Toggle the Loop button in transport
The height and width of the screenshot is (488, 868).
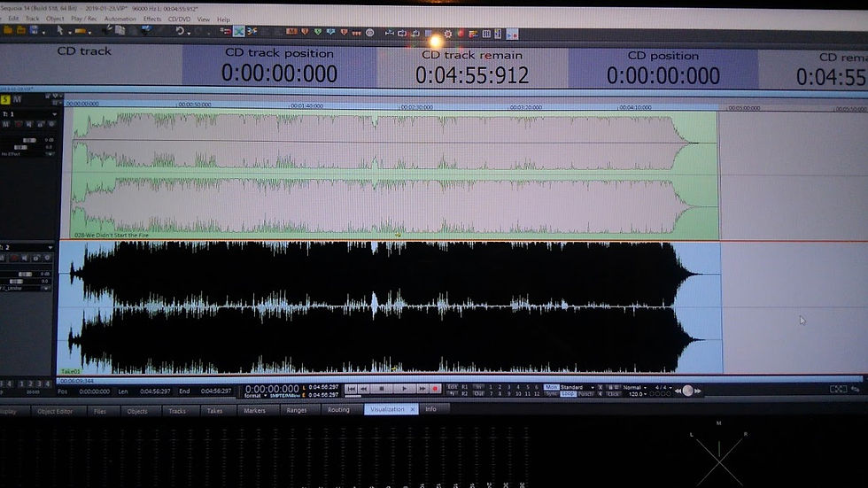[x=568, y=394]
